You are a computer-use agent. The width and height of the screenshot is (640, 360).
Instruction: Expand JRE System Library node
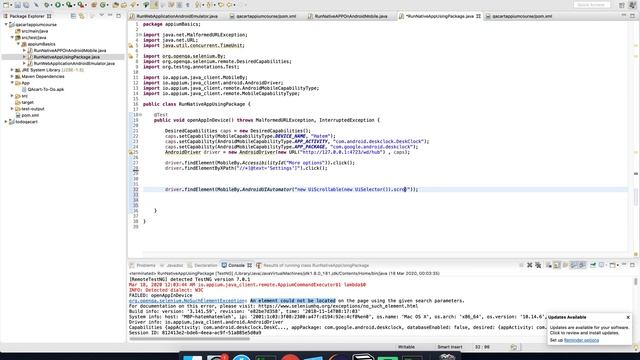pyautogui.click(x=12, y=70)
